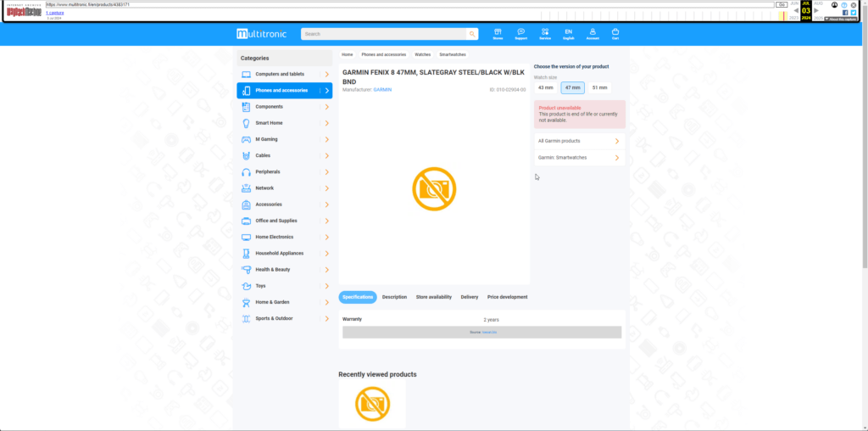Open the EN English language selector

point(568,33)
